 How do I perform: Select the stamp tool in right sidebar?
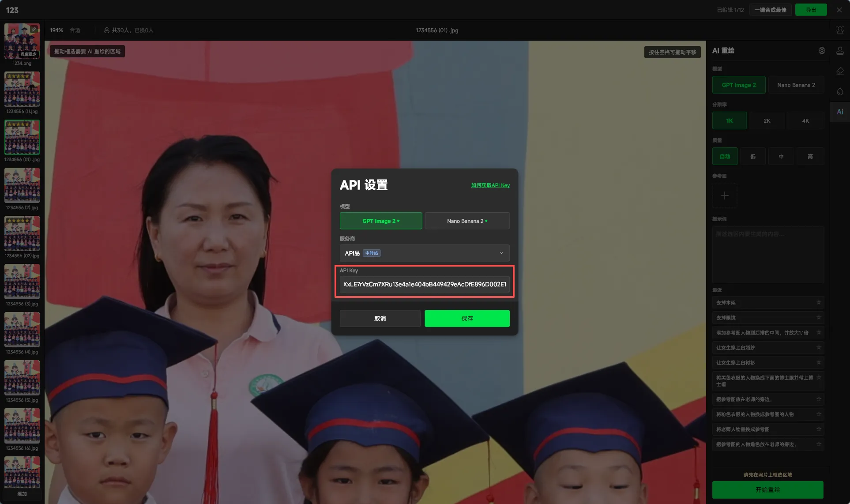point(840,51)
